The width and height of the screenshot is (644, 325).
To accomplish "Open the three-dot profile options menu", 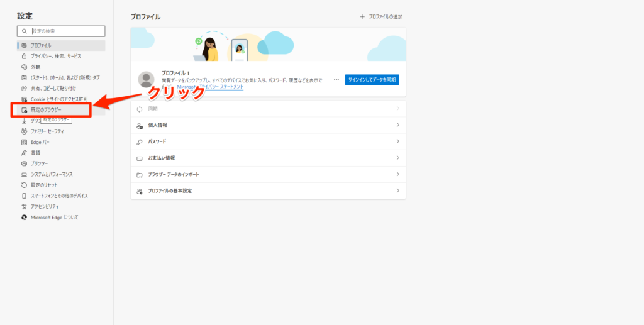I will click(336, 80).
